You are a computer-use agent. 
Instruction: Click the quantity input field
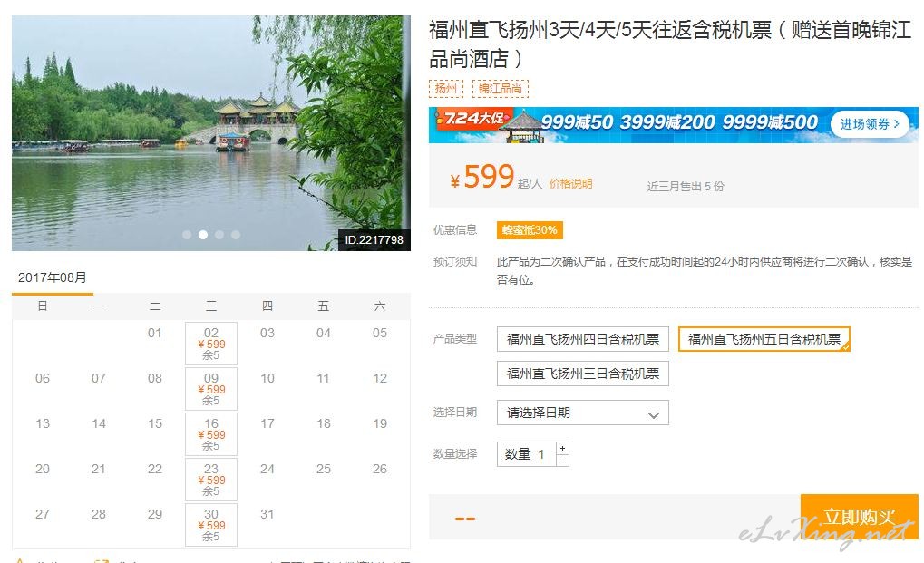click(526, 454)
